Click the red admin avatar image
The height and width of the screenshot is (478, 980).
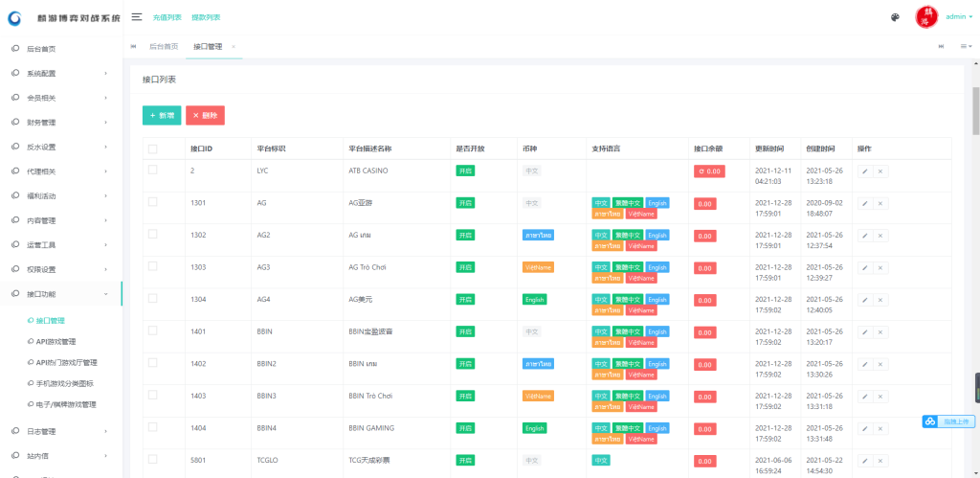click(925, 17)
